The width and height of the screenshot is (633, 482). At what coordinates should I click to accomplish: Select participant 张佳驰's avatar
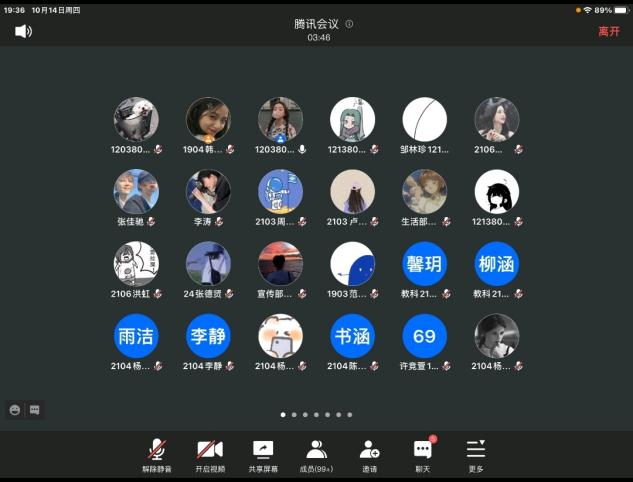tap(136, 191)
